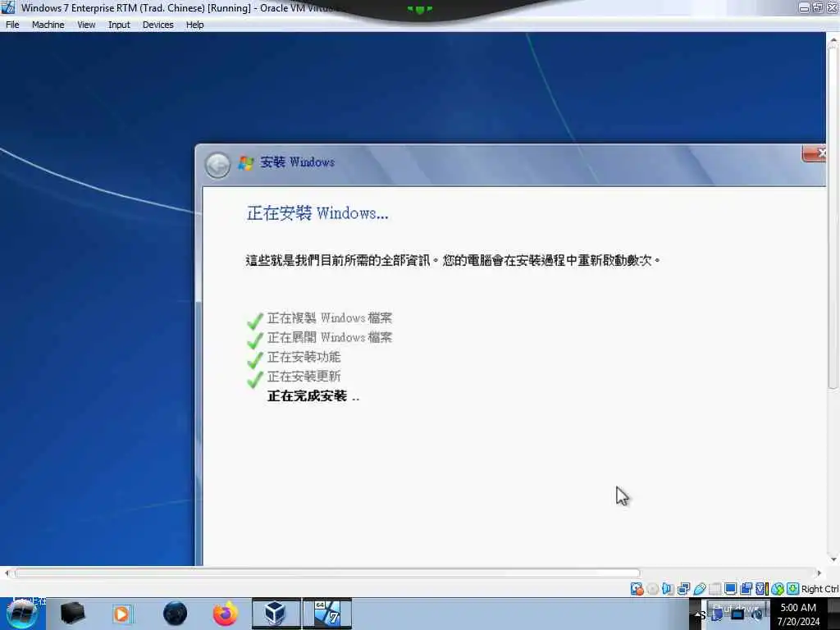This screenshot has height=630, width=840.
Task: Click the display monitor indicator icon
Action: (730, 589)
